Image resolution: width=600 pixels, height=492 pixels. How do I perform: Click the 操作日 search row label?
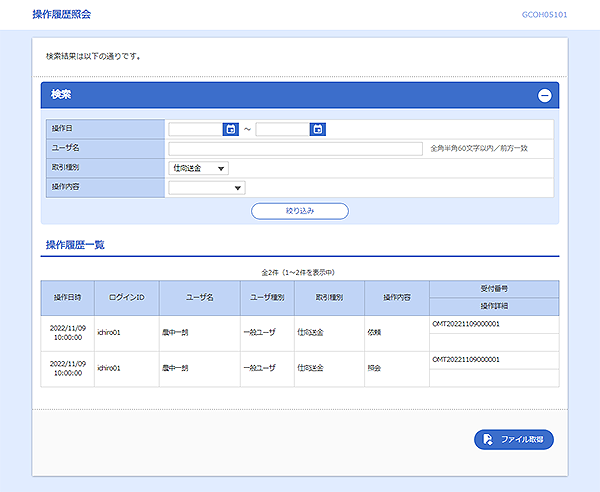click(x=62, y=129)
